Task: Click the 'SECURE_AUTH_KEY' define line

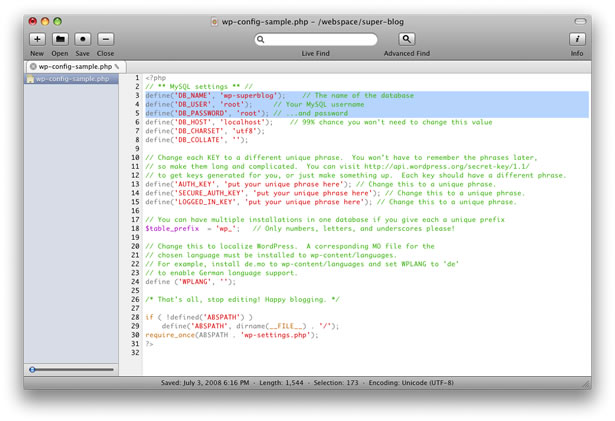Action: [335, 193]
